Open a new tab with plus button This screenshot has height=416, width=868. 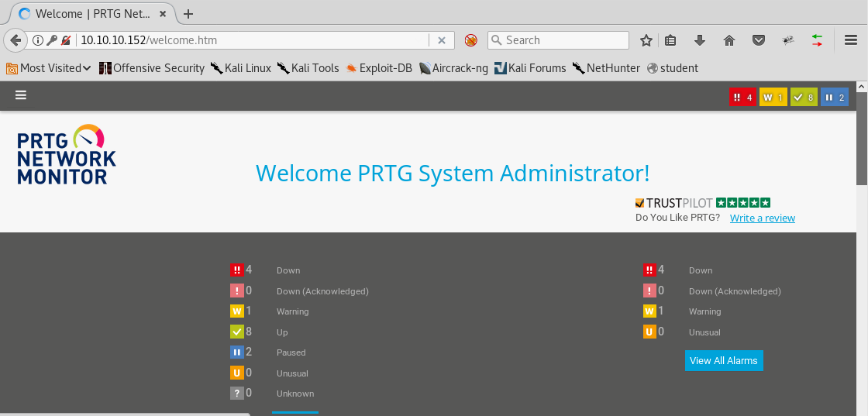(x=188, y=14)
